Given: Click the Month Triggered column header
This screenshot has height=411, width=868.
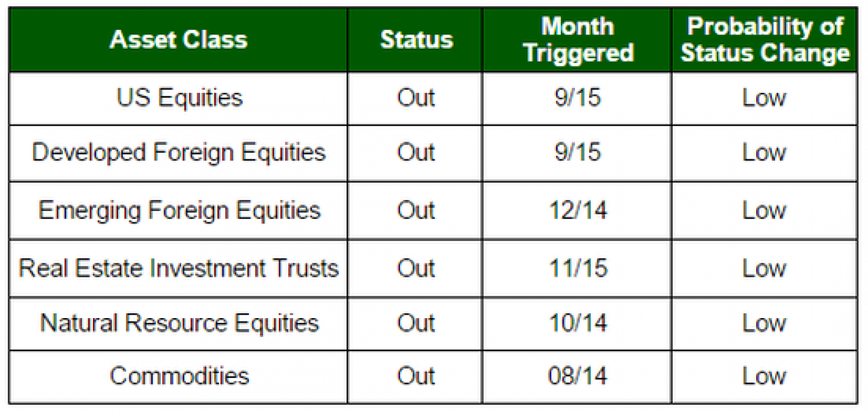Looking at the screenshot, I should 577,40.
